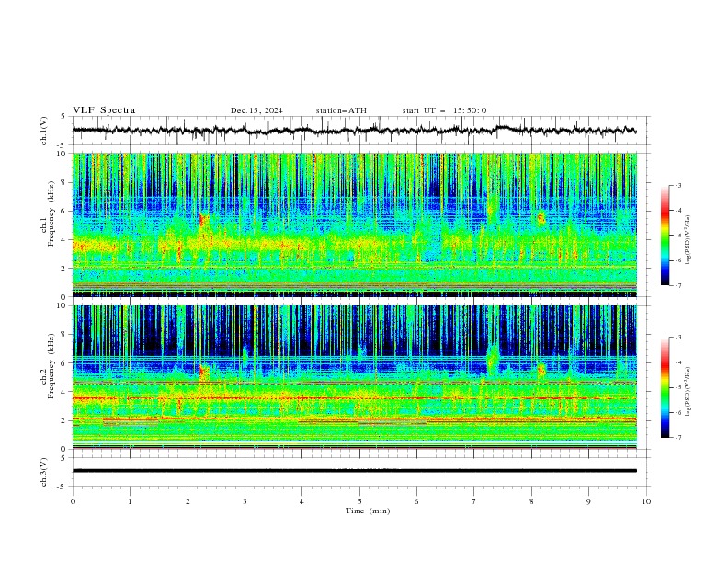
Task: Click the "ch.1(V)" axis label
Action: (44, 131)
